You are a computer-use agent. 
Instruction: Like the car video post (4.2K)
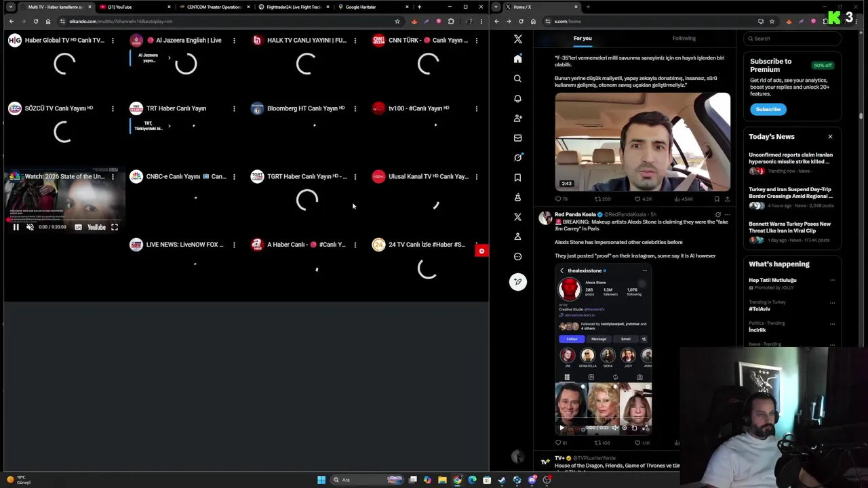point(643,199)
